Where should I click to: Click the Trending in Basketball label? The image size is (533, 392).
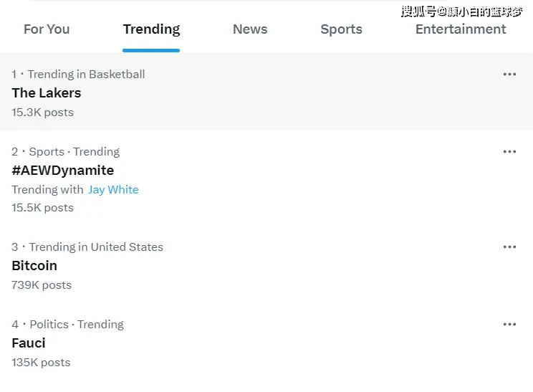point(86,75)
